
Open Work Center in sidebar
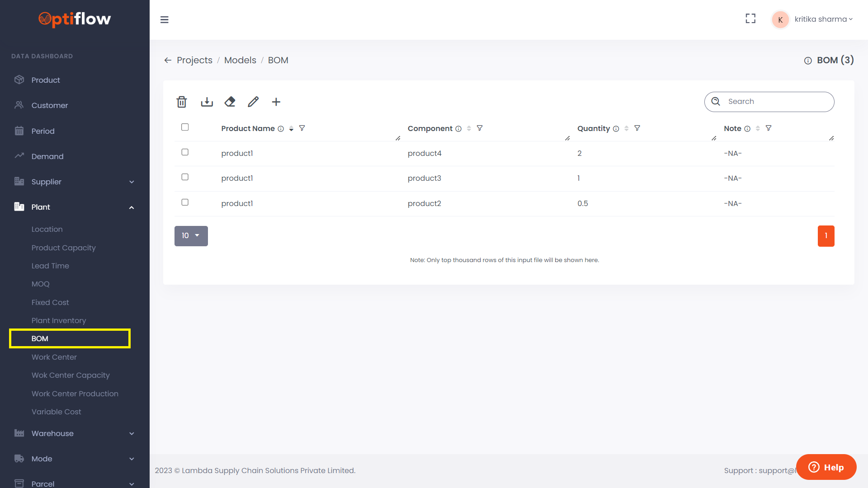[54, 357]
